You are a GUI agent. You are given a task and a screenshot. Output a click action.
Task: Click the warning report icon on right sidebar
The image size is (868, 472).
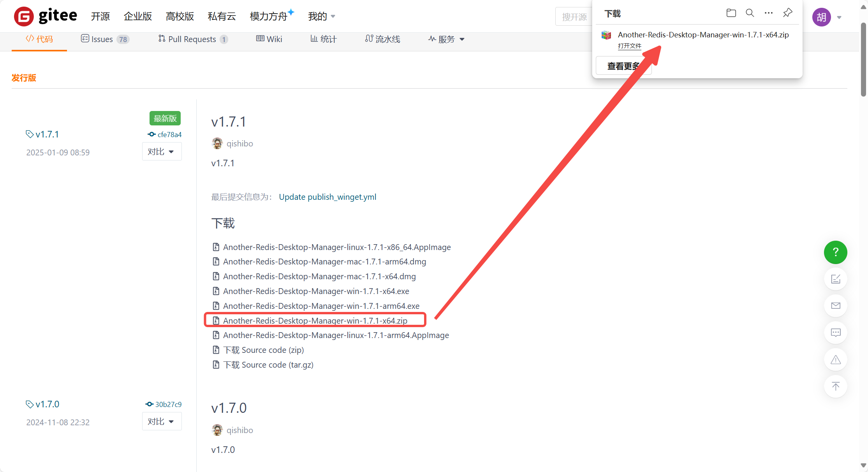point(836,359)
